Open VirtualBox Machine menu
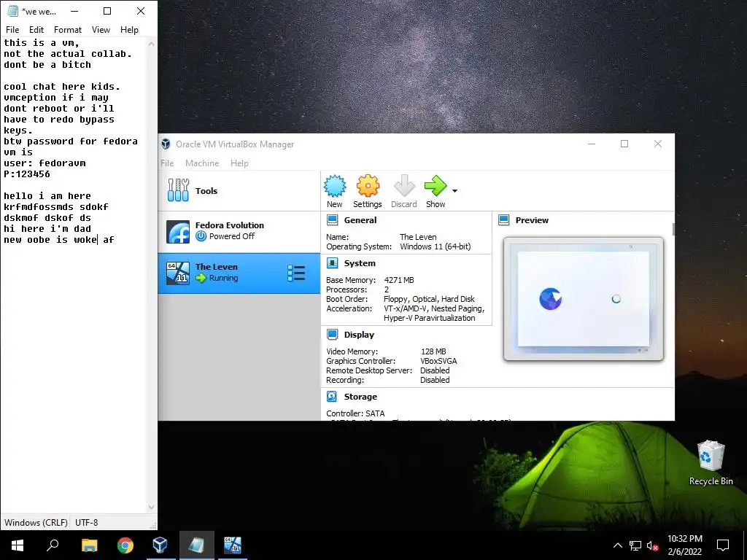The image size is (747, 560). point(202,163)
